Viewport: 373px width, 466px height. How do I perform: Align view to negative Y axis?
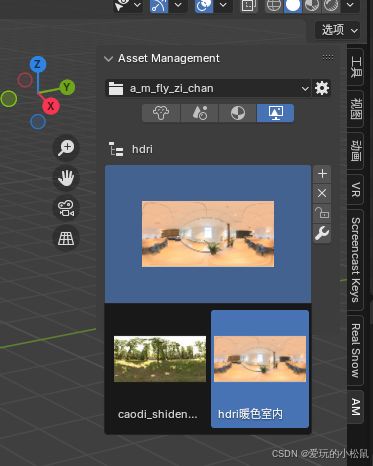tap(9, 99)
